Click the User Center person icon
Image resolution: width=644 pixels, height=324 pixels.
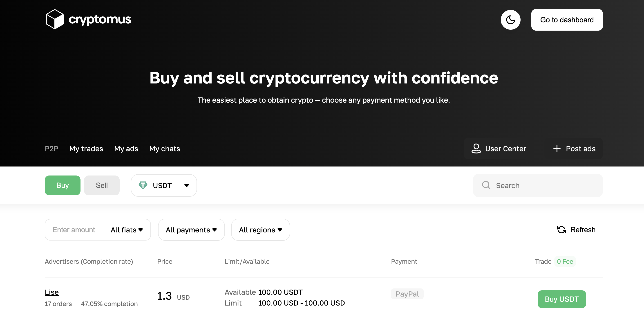476,149
